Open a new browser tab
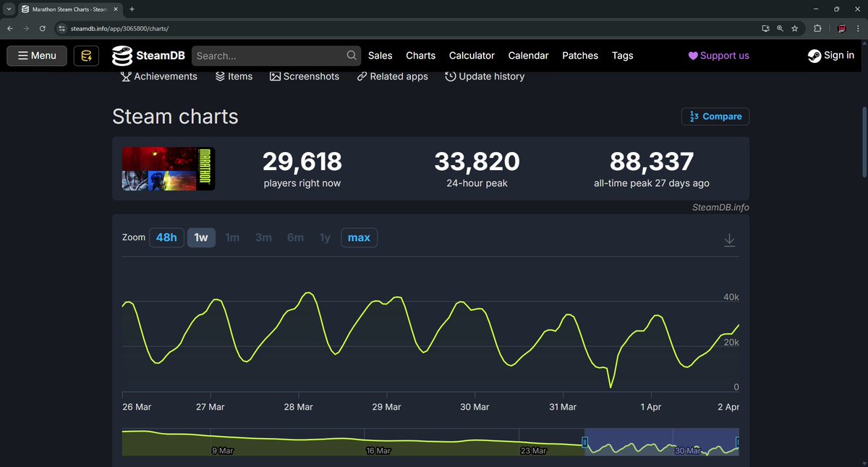Image resolution: width=868 pixels, height=467 pixels. pos(132,9)
